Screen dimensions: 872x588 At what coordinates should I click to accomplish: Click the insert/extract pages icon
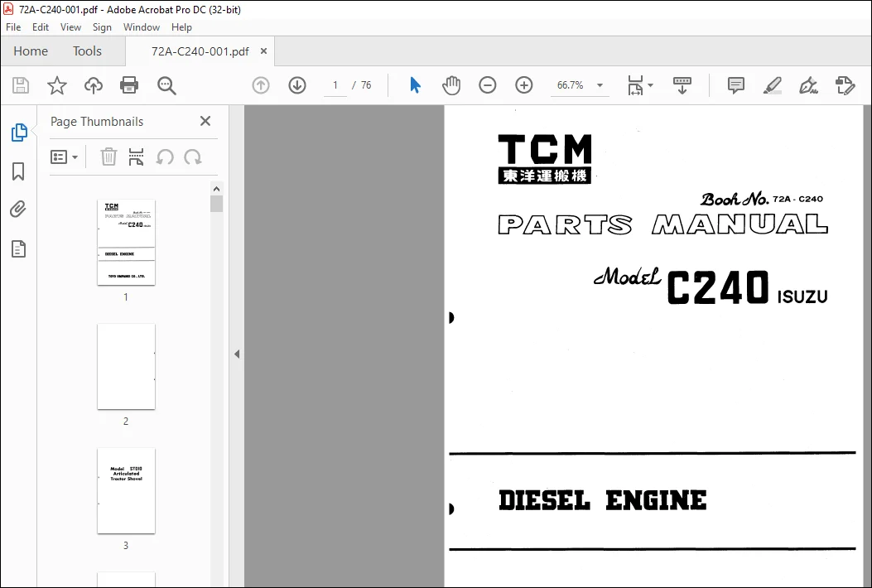137,157
